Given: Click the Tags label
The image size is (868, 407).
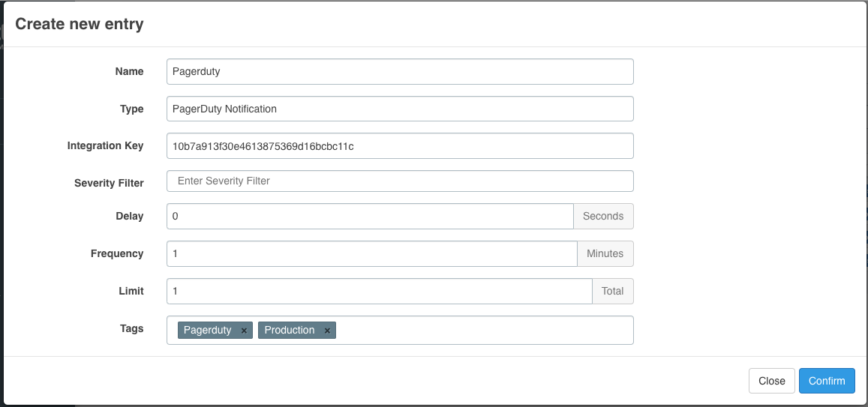Looking at the screenshot, I should [x=131, y=328].
